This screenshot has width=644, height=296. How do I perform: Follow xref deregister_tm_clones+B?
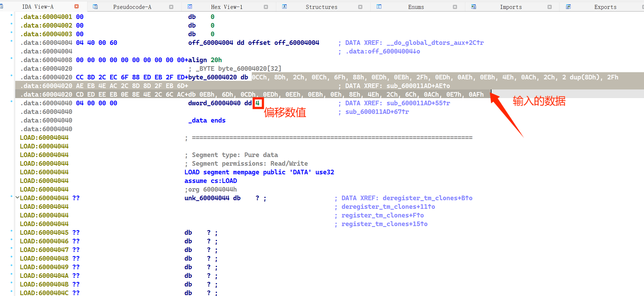(427, 198)
